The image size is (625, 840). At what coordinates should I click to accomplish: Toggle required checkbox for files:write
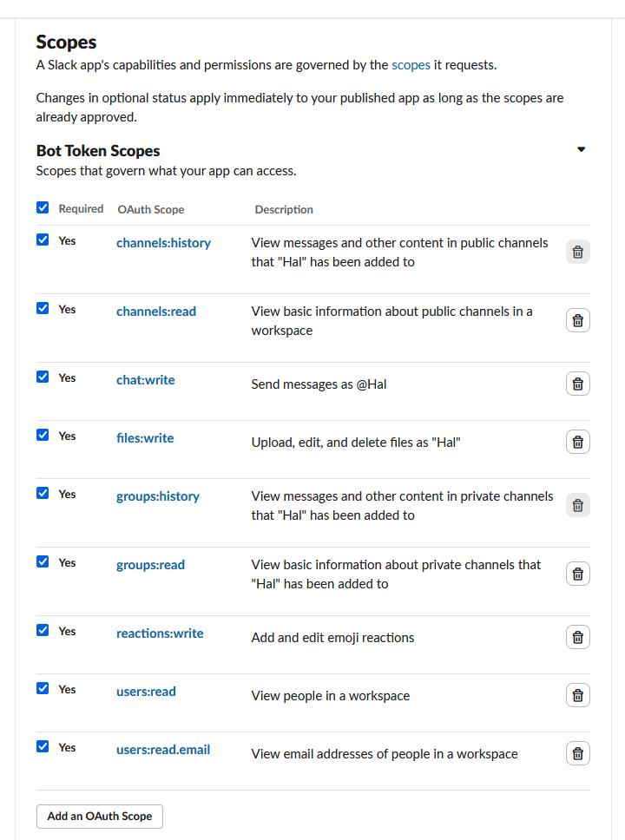pyautogui.click(x=43, y=435)
